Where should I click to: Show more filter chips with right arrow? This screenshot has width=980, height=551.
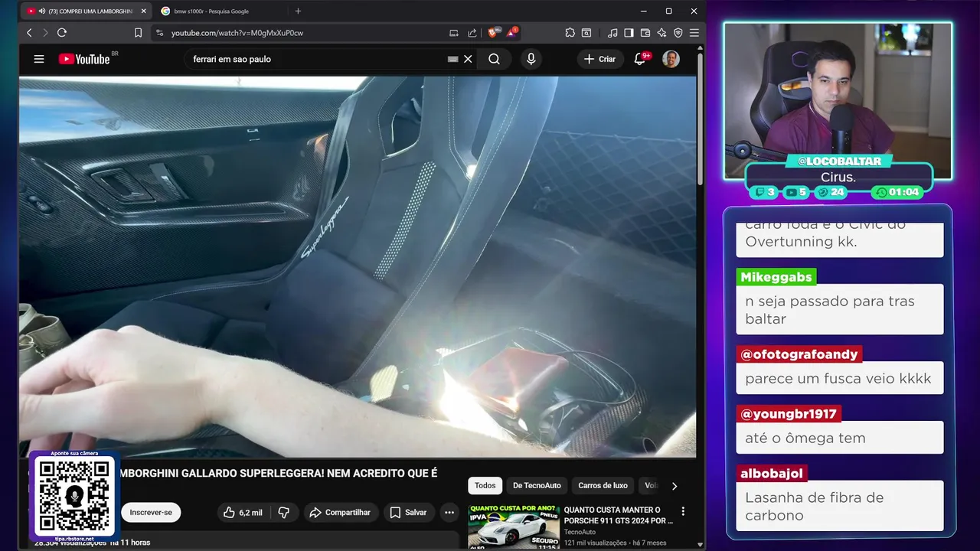[x=675, y=485]
